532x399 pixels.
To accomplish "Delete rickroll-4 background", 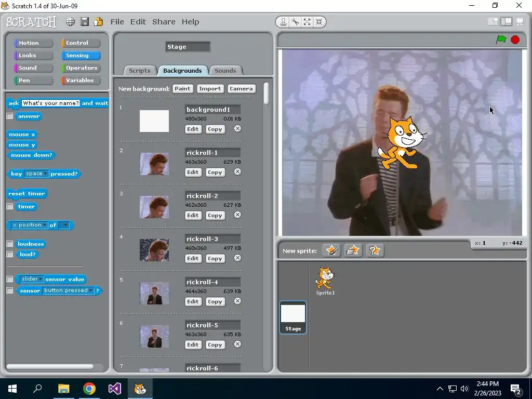I will click(x=237, y=301).
